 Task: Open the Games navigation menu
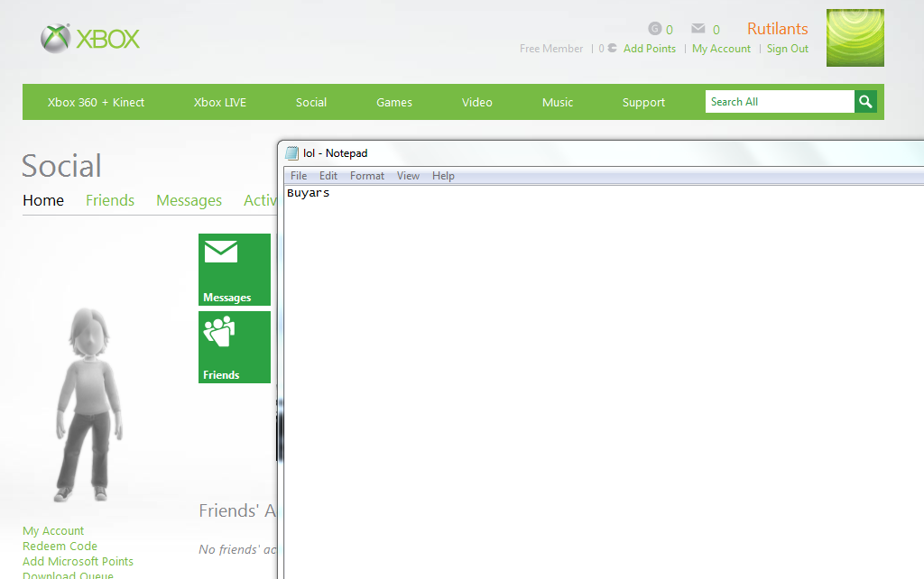[394, 102]
